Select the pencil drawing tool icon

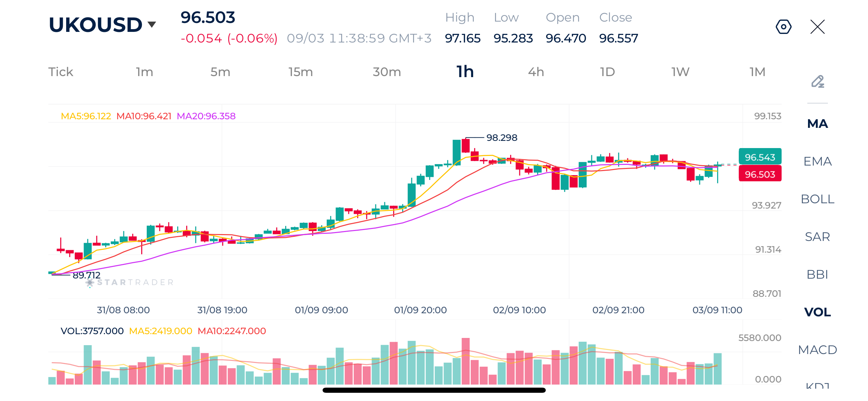(818, 82)
